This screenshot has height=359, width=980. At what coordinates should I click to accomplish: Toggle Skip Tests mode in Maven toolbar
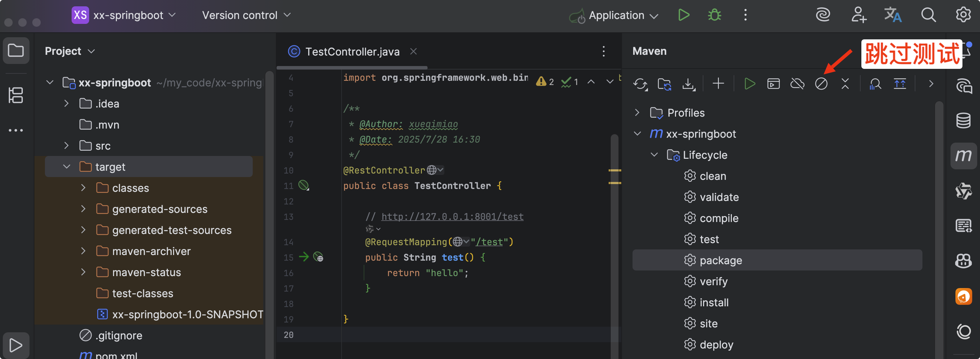(821, 84)
